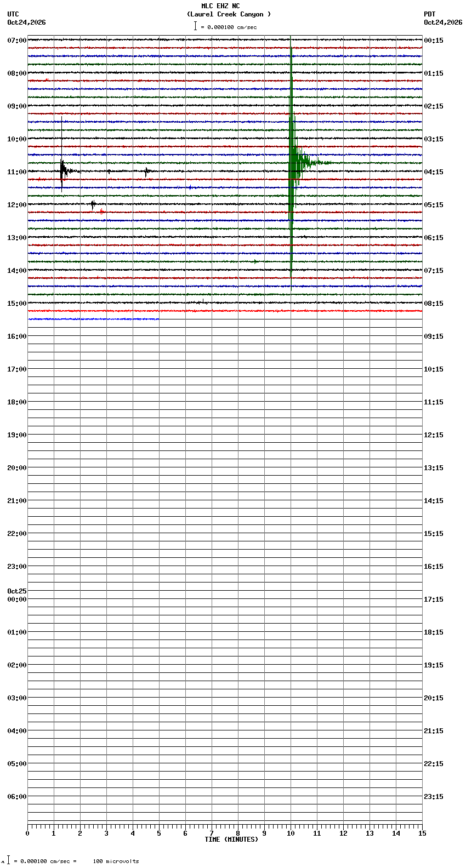Click the 3 minute axis tick label
The width and height of the screenshot is (466, 868).
pos(106,833)
